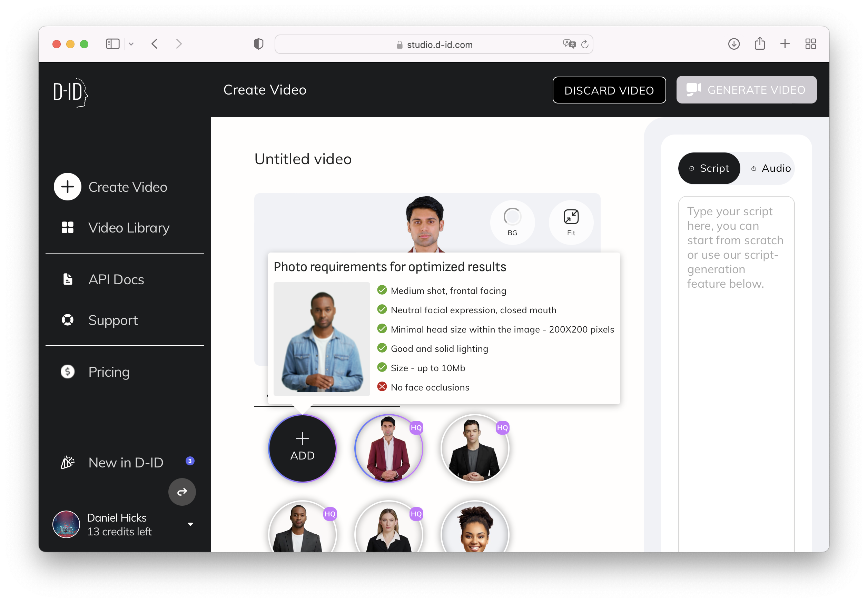Click the privacy shield icon
Screen dimensions: 868x603
(258, 44)
